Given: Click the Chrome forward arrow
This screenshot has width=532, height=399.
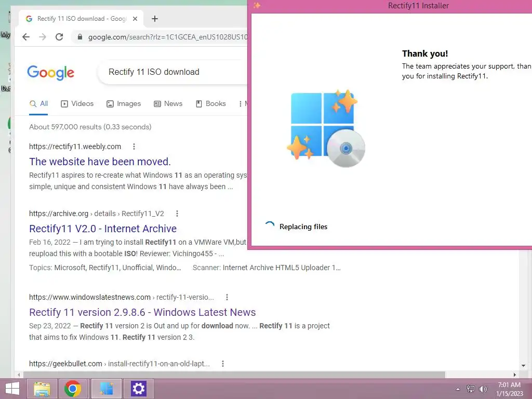Looking at the screenshot, I should (x=43, y=37).
